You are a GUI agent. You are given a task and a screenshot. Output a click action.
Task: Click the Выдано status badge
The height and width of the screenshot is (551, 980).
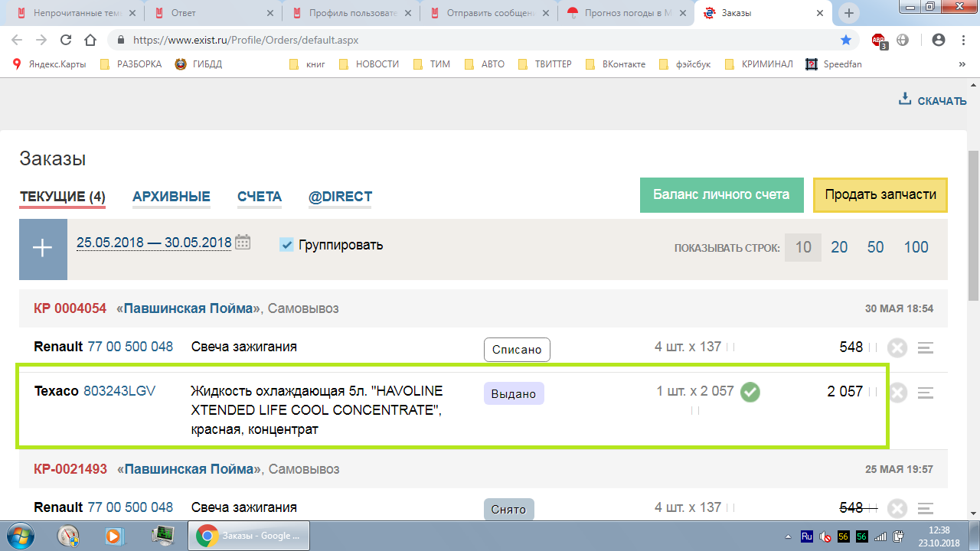coord(514,393)
